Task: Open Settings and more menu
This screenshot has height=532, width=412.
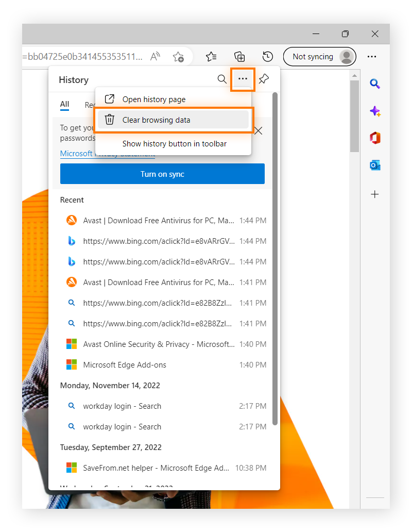Action: click(x=372, y=57)
